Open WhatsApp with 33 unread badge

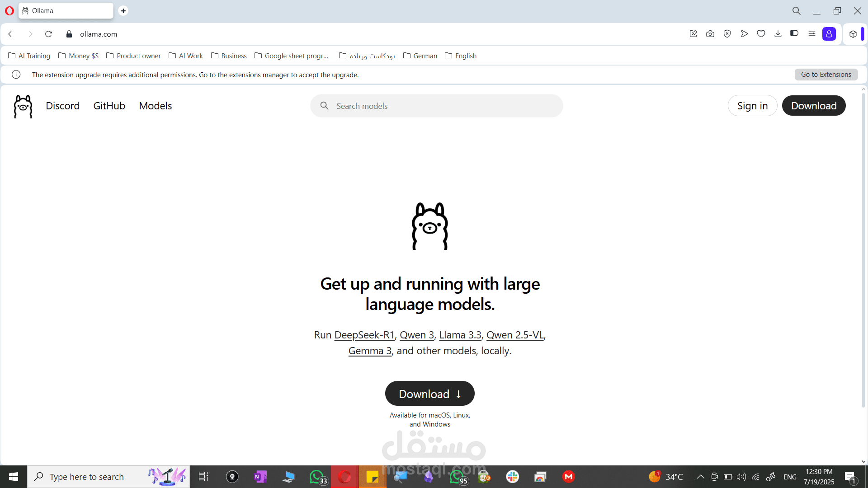tap(318, 477)
